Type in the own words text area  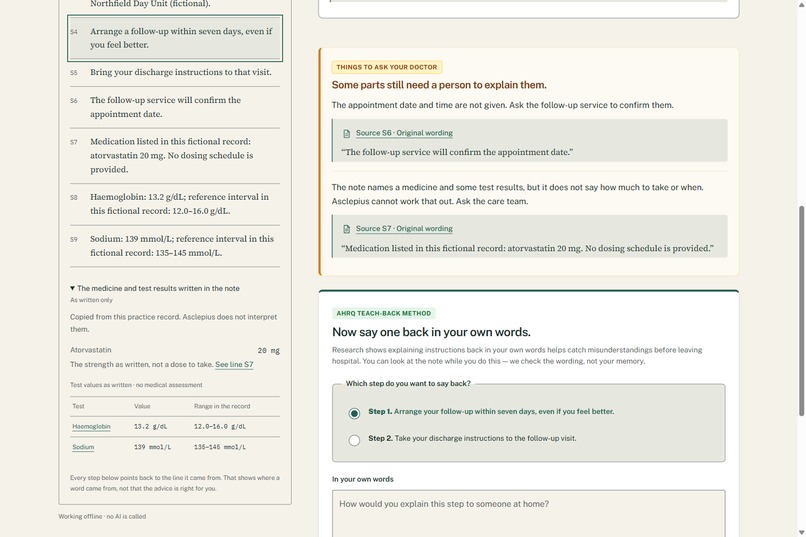(528, 514)
